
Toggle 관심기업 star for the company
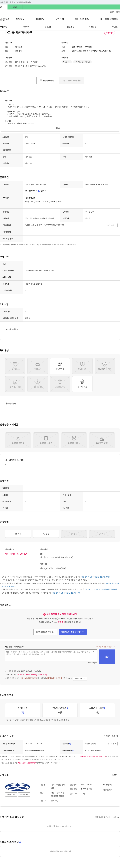(11, 794)
